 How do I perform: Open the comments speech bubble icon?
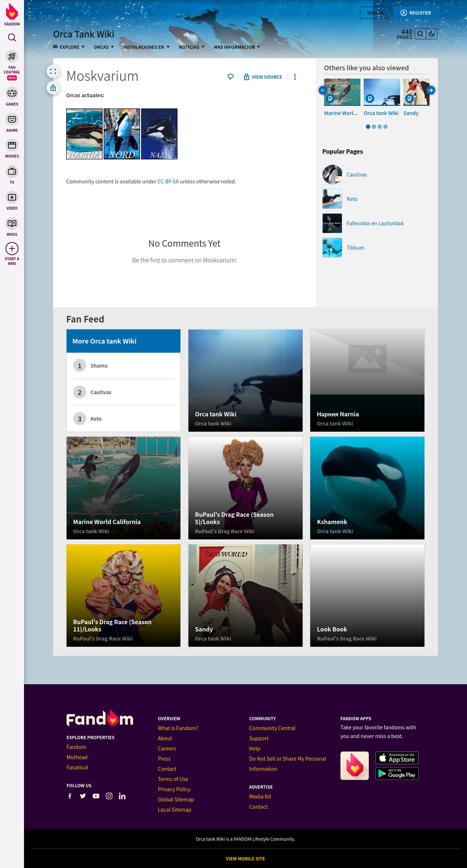click(x=231, y=77)
